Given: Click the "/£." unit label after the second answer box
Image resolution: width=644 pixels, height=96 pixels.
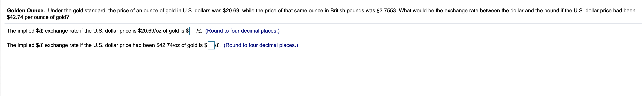Looking at the screenshot, I should pos(218,45).
